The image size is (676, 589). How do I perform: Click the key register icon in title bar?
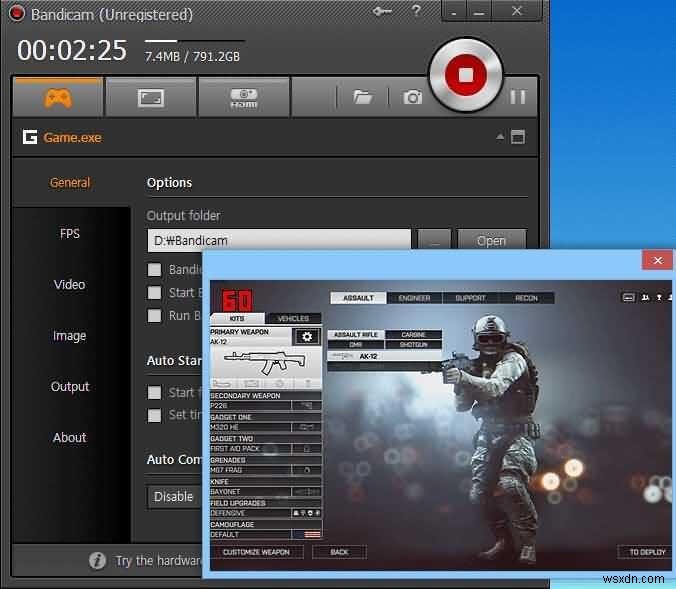pos(382,11)
